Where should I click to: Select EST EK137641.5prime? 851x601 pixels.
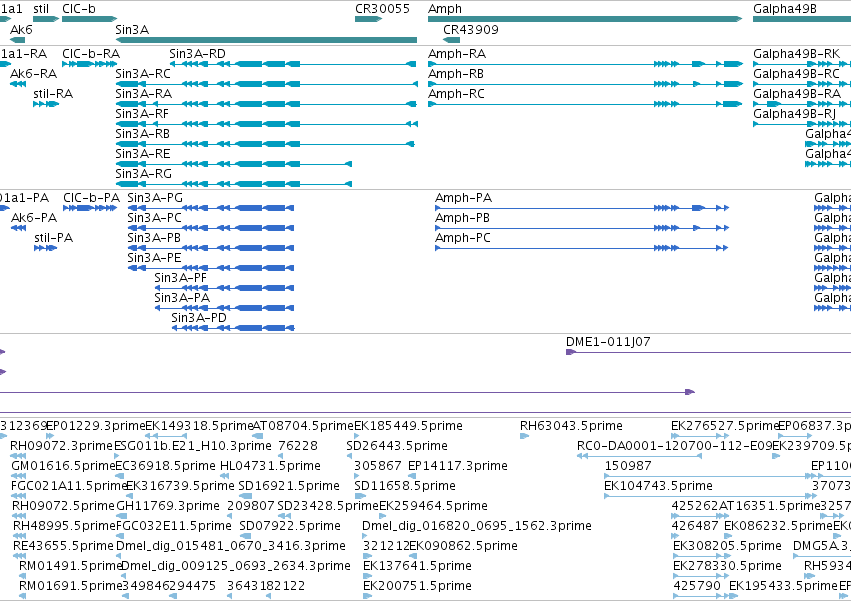click(417, 567)
